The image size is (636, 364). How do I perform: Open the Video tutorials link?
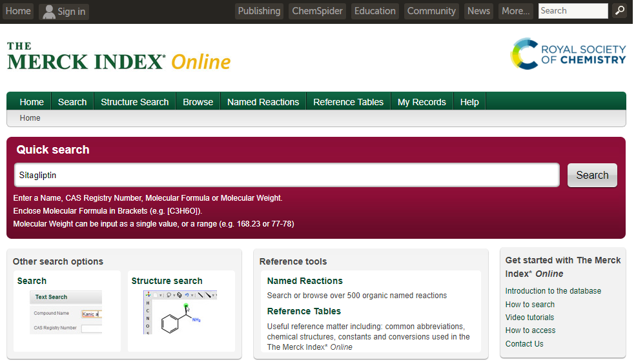(529, 318)
